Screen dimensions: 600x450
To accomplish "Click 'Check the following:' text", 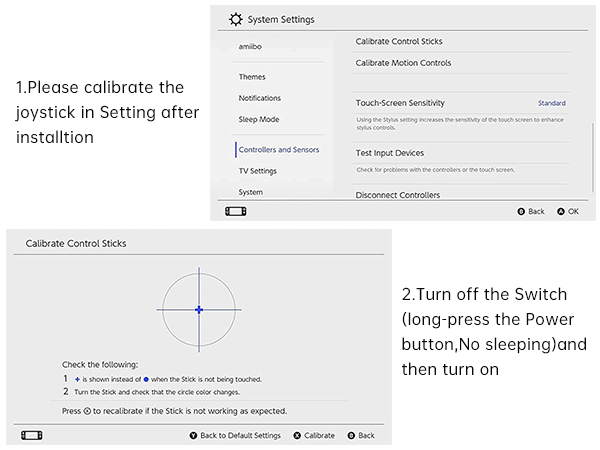I will [x=100, y=365].
